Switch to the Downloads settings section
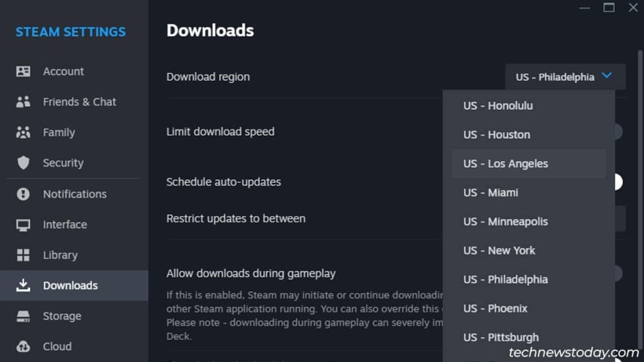 [71, 285]
